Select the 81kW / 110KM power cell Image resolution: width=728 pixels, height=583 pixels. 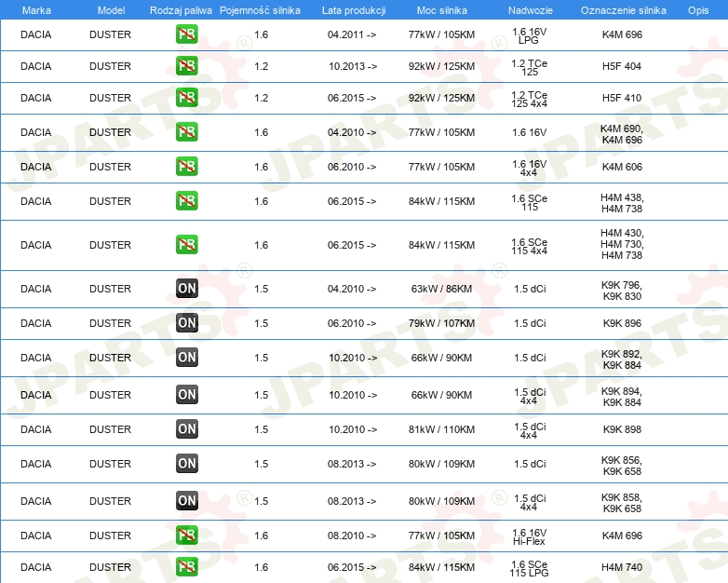click(x=442, y=429)
